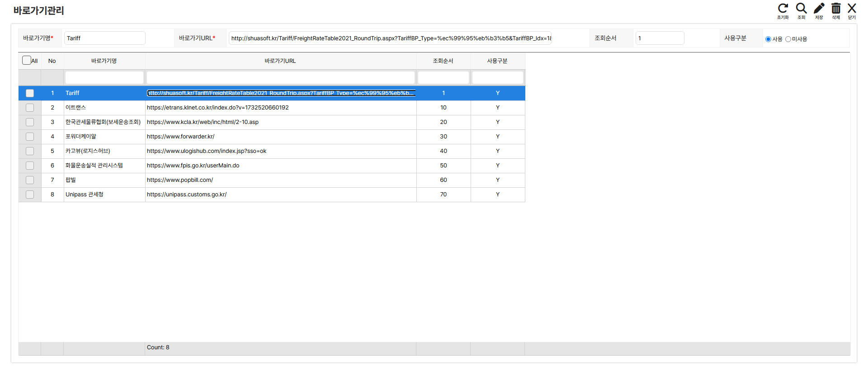Click the 조회순서 input field in the form
The height and width of the screenshot is (371, 868).
660,38
